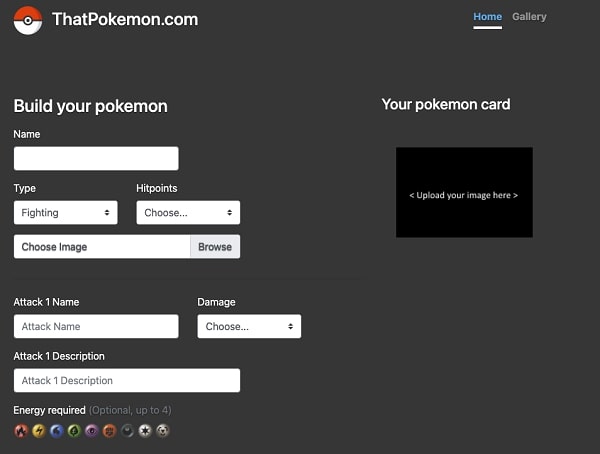Image resolution: width=600 pixels, height=454 pixels.
Task: Click the 'Build your pokemon' heading
Action: point(90,106)
